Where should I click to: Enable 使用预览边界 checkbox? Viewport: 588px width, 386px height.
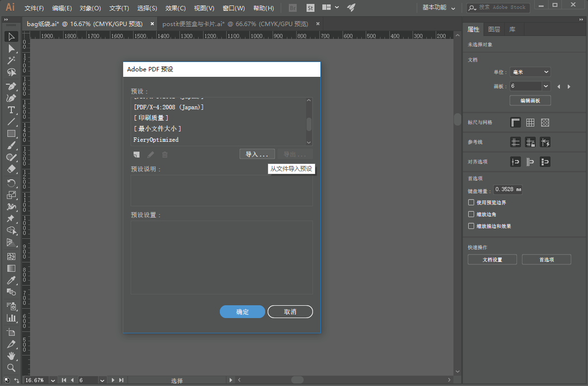coord(471,202)
